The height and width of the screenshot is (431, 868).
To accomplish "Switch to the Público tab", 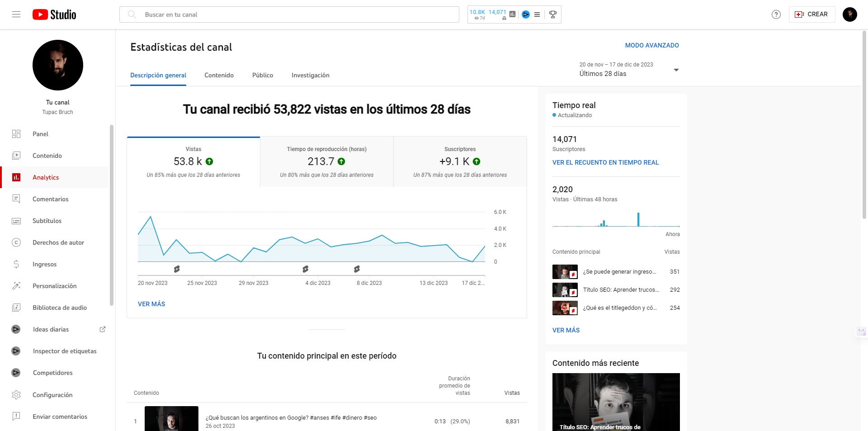I will [x=262, y=75].
